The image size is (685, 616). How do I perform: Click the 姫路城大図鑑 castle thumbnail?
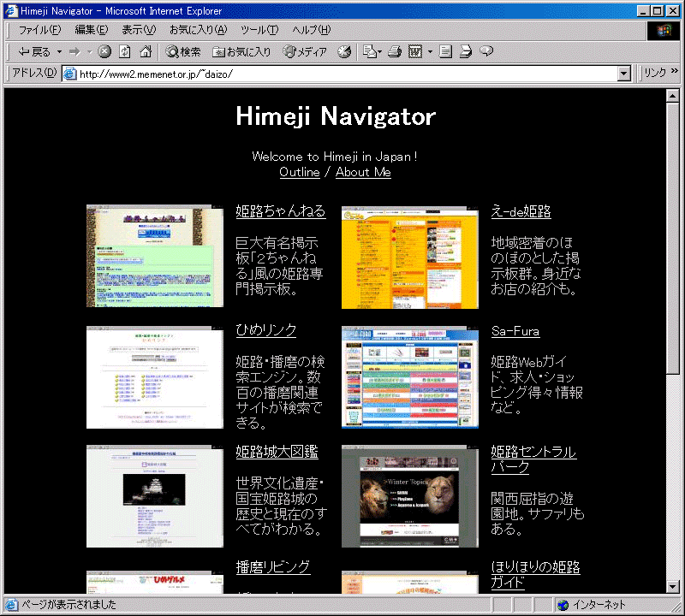[155, 496]
